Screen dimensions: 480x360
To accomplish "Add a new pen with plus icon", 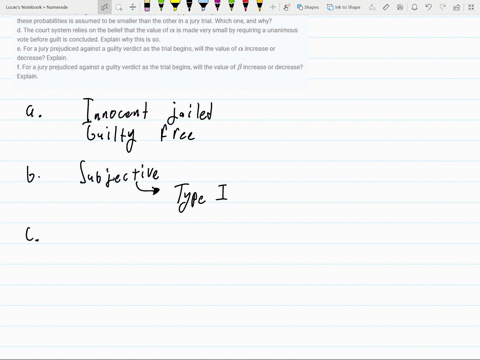I will pyautogui.click(x=273, y=7).
